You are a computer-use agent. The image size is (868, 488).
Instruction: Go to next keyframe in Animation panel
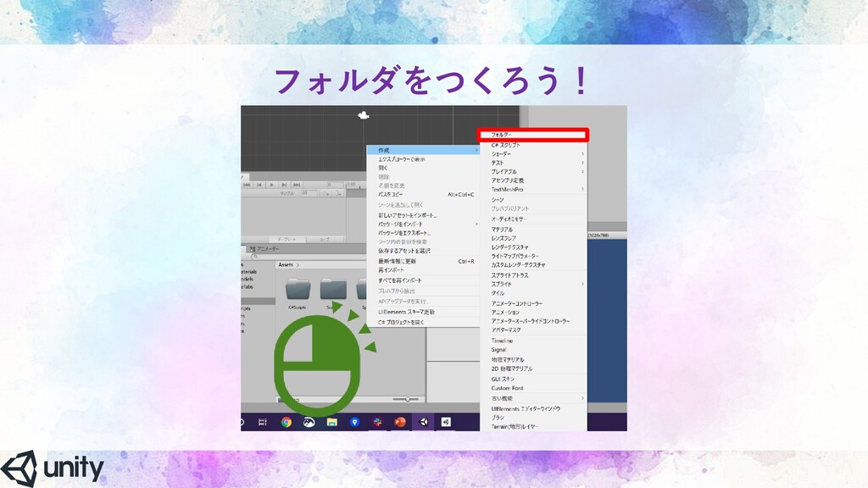coord(284,185)
